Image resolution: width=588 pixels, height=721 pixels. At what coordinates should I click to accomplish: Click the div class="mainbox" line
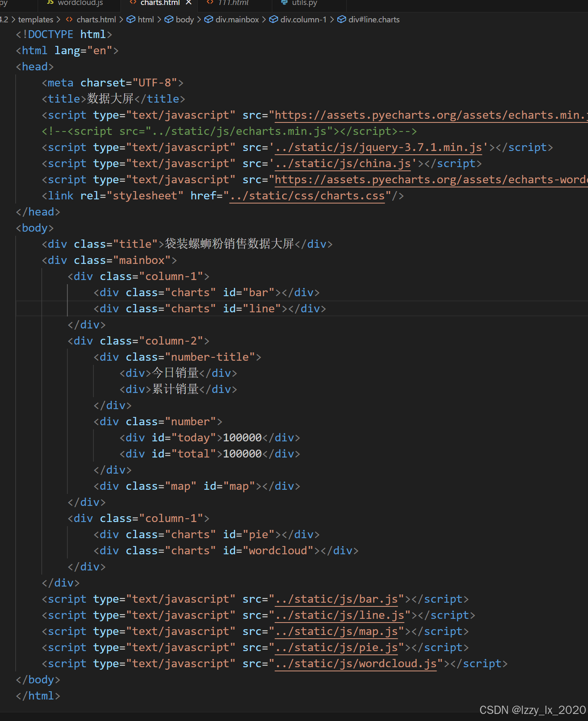tap(109, 260)
